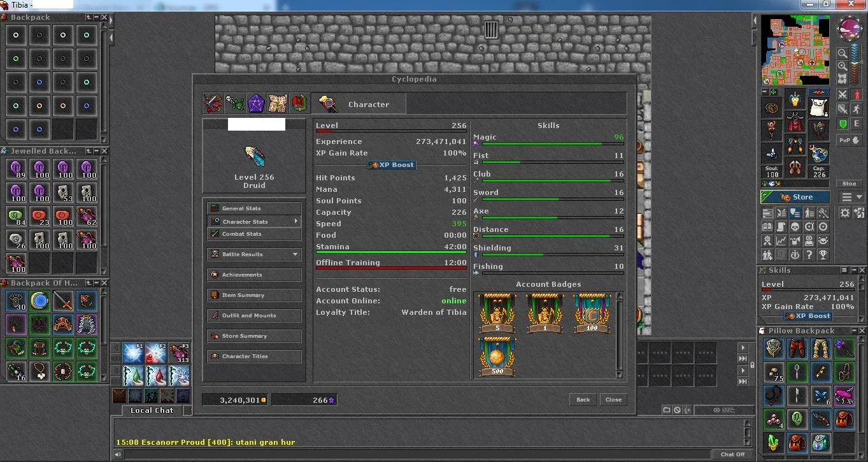868x462 pixels.
Task: Open the help question mark icon
Action: (809, 255)
